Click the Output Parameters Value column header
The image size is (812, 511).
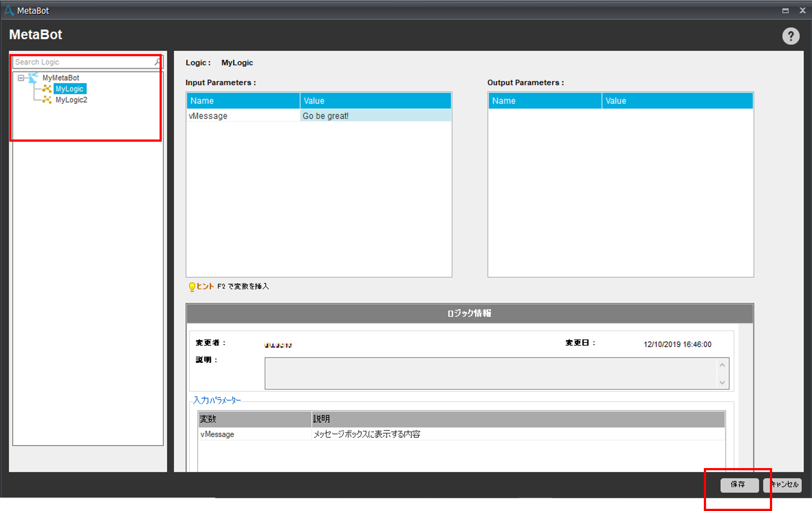point(678,101)
